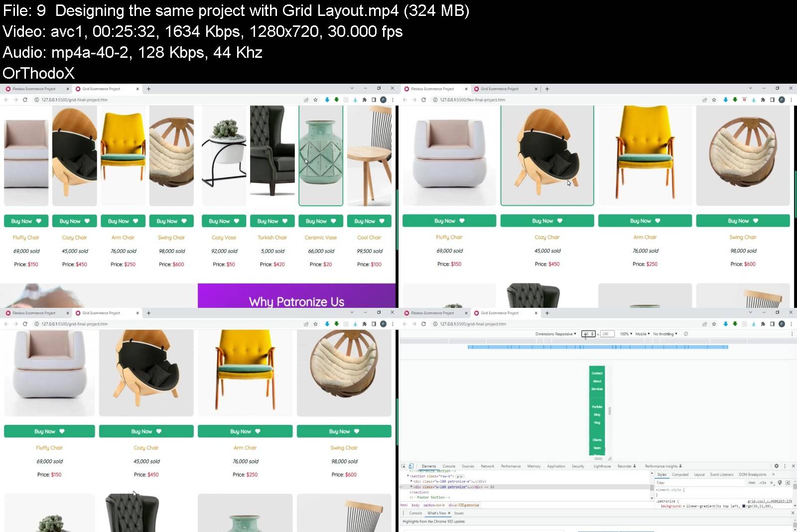This screenshot has width=797, height=532.
Task: Open the 100% zoom dropdown in the device toolbar
Action: [x=626, y=334]
